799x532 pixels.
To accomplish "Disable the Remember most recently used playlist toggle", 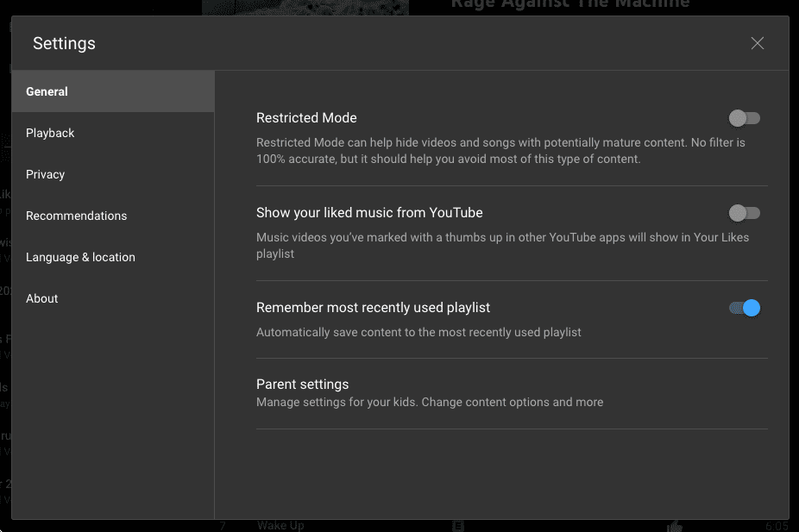I will (x=744, y=308).
